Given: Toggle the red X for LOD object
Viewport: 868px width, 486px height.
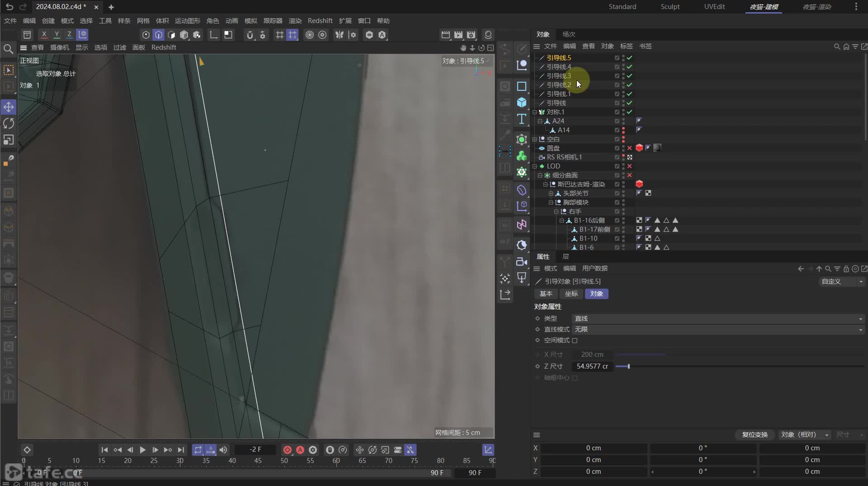Looking at the screenshot, I should click(x=629, y=166).
